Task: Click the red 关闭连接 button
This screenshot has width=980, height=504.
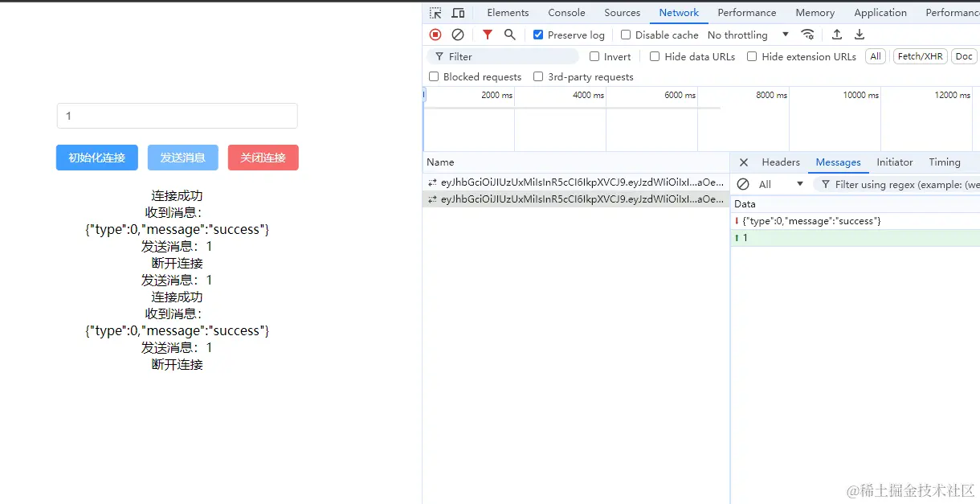Action: 263,158
